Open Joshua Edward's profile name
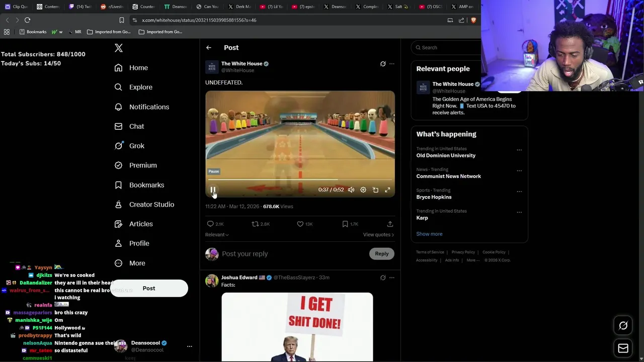The image size is (644, 362). pos(239,278)
